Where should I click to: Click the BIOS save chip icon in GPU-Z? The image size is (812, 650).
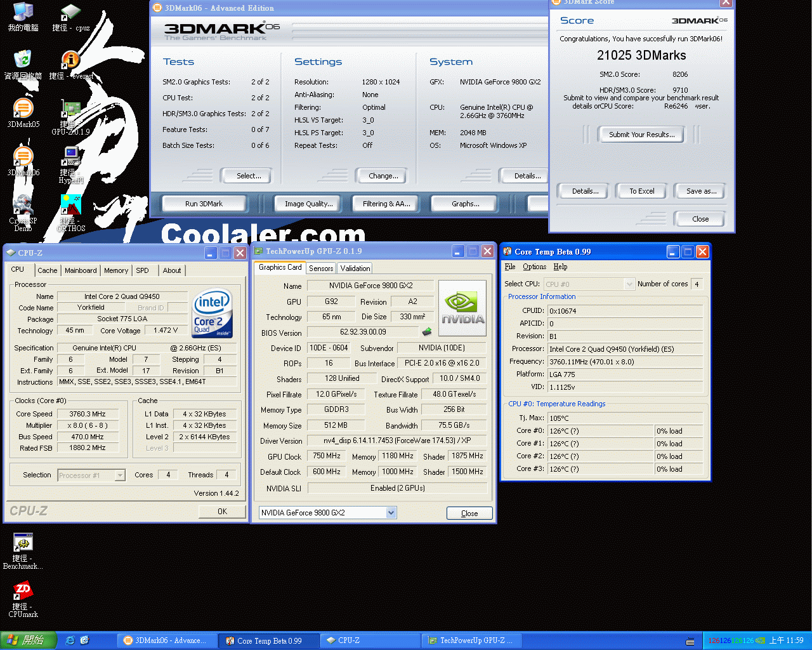coord(427,332)
